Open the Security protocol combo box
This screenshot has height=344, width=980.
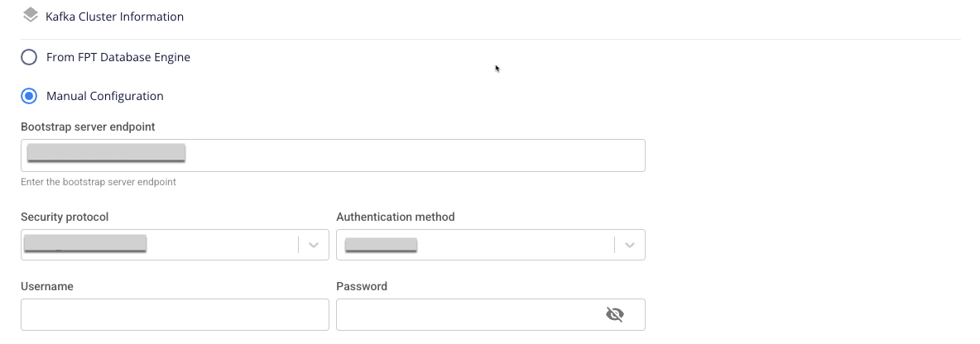tap(159, 245)
